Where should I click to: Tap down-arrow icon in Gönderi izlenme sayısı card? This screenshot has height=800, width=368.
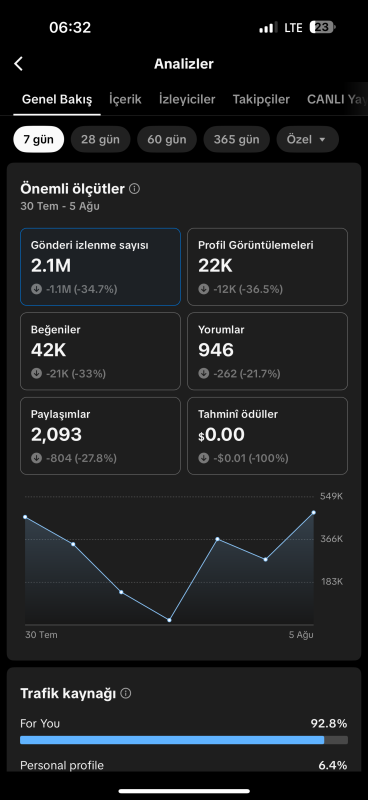coord(36,289)
